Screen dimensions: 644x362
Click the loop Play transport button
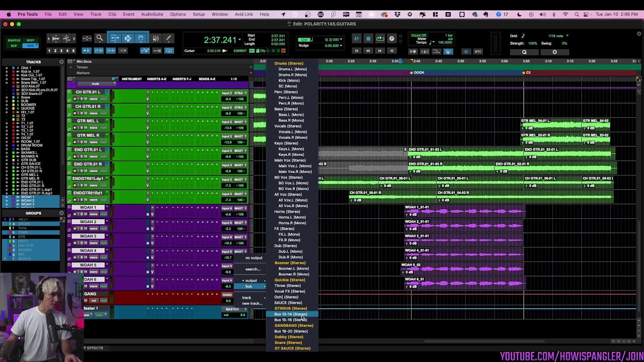click(x=380, y=39)
